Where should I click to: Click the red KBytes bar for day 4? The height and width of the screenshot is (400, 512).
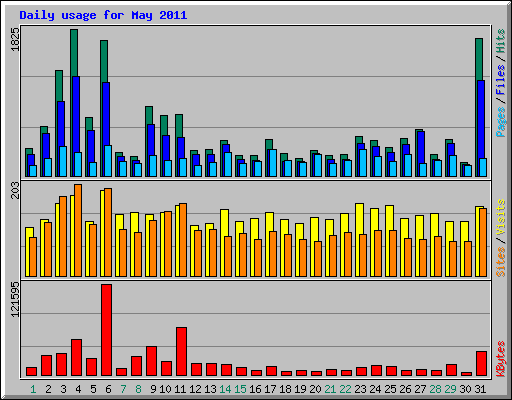pyautogui.click(x=76, y=358)
